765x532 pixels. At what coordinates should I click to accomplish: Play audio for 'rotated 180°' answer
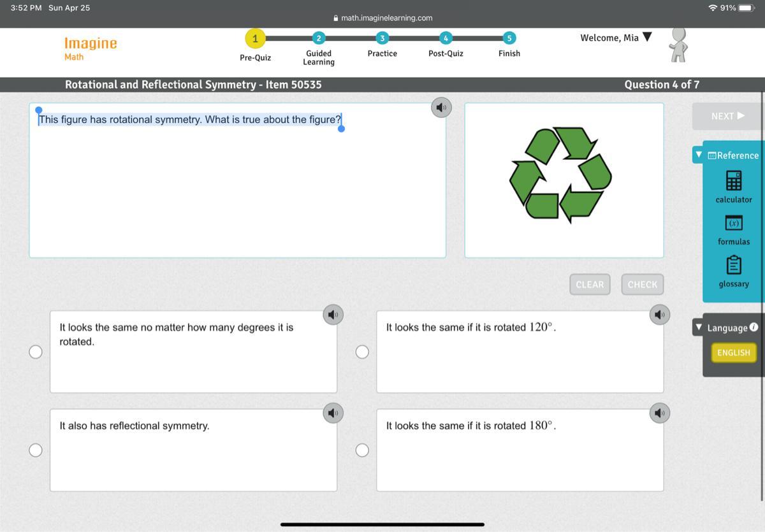(x=660, y=413)
